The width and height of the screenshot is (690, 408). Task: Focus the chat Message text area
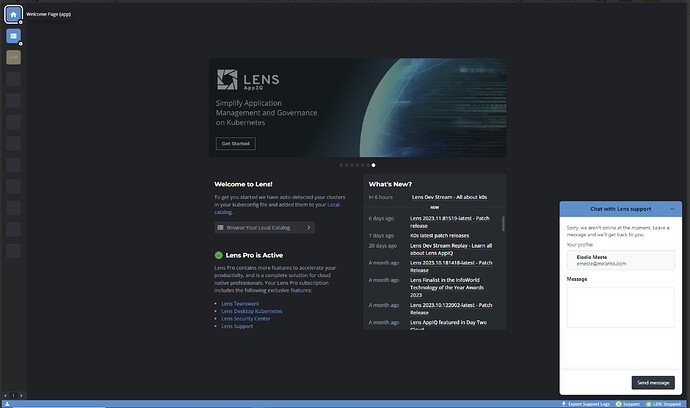(620, 307)
